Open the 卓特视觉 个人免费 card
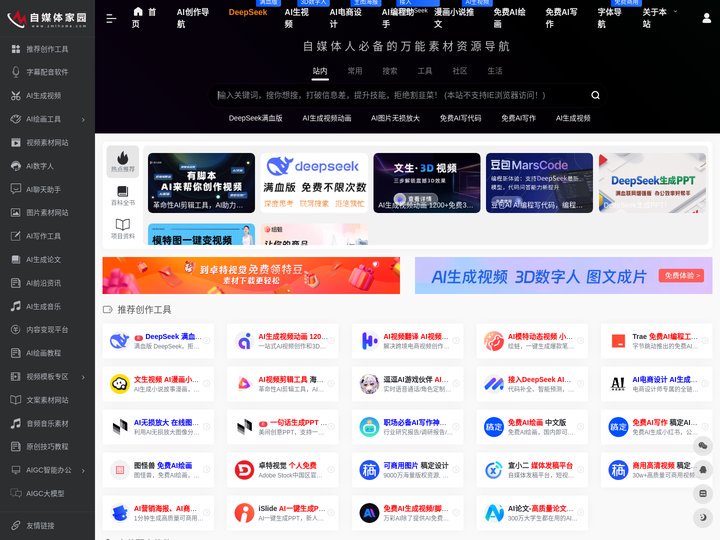The width and height of the screenshot is (720, 540). (282, 470)
